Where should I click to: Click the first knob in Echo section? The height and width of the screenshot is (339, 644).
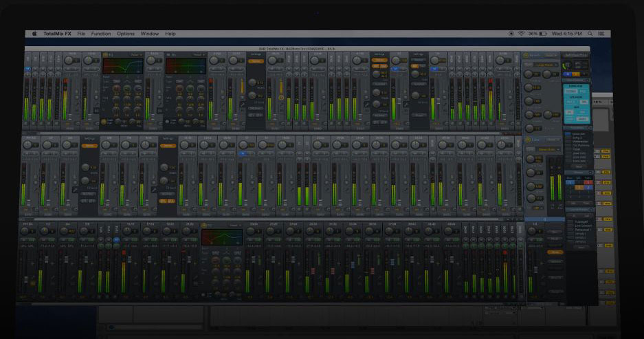pyautogui.click(x=530, y=159)
